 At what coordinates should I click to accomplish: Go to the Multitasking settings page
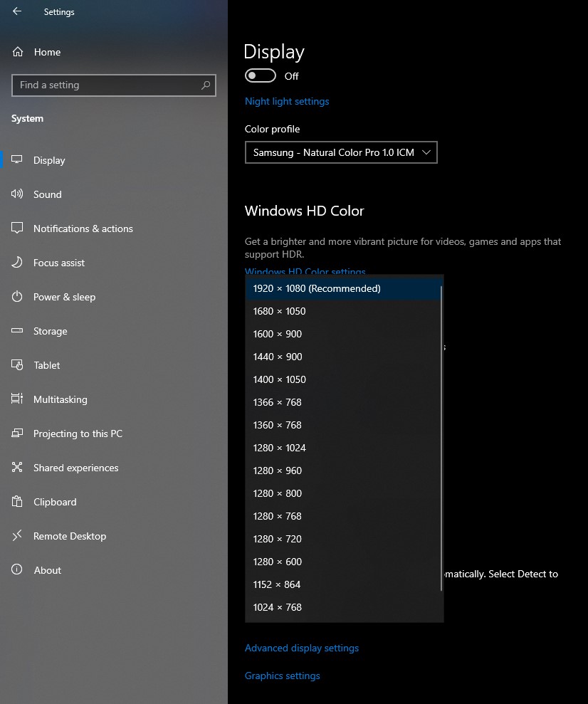click(x=60, y=399)
